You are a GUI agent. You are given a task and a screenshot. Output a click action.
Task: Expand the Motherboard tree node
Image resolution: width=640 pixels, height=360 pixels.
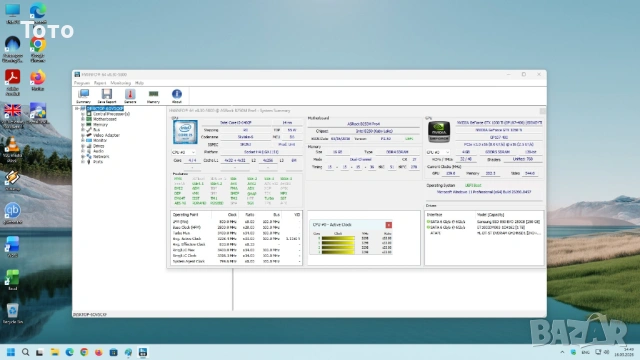pos(83,119)
